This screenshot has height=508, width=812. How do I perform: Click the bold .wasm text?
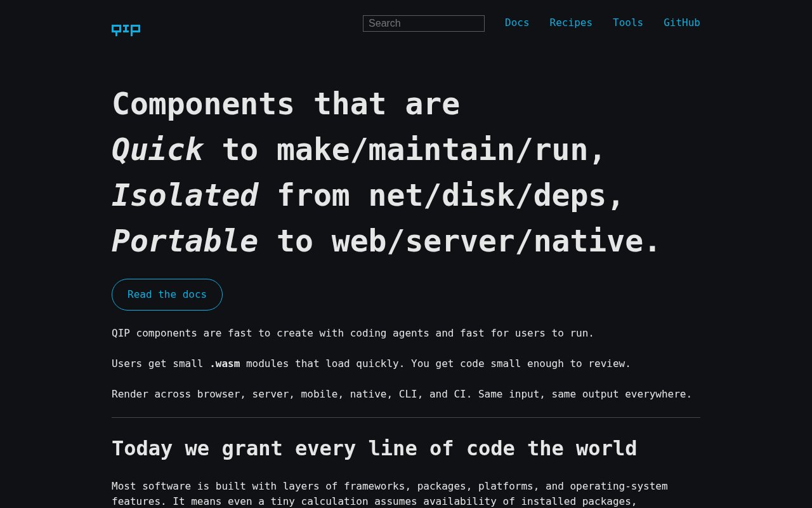click(225, 364)
